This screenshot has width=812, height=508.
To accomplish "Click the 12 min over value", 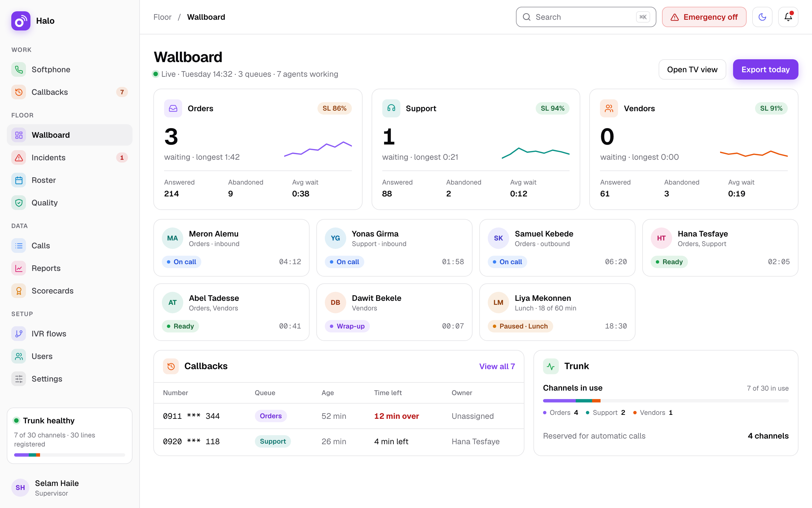I will [397, 416].
